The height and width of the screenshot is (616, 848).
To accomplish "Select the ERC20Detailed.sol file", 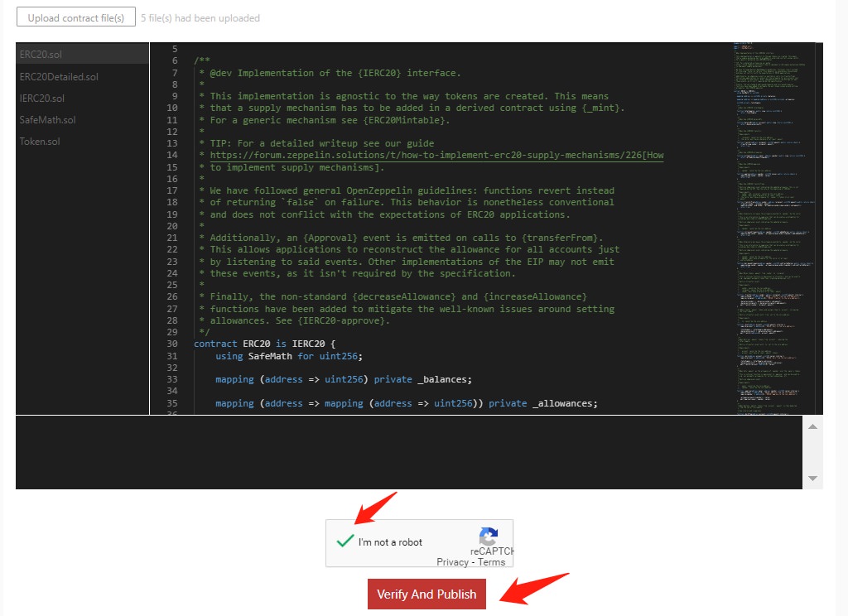I will [x=59, y=76].
